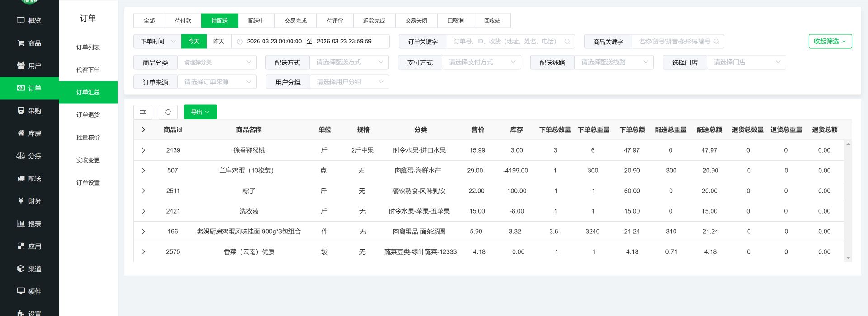Viewport: 868px width, 316px height.
Task: Expand the 徐香猕猴桃 row
Action: click(143, 150)
